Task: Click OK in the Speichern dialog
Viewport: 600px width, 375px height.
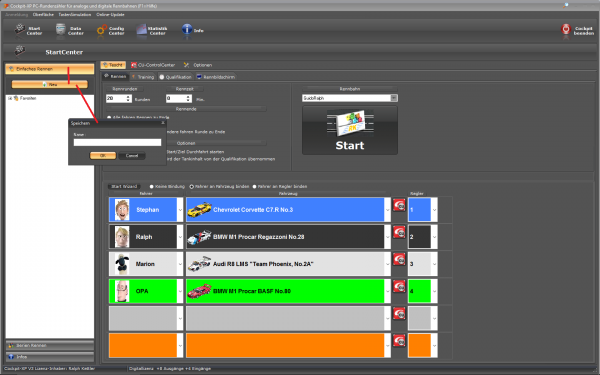Action: [x=103, y=156]
